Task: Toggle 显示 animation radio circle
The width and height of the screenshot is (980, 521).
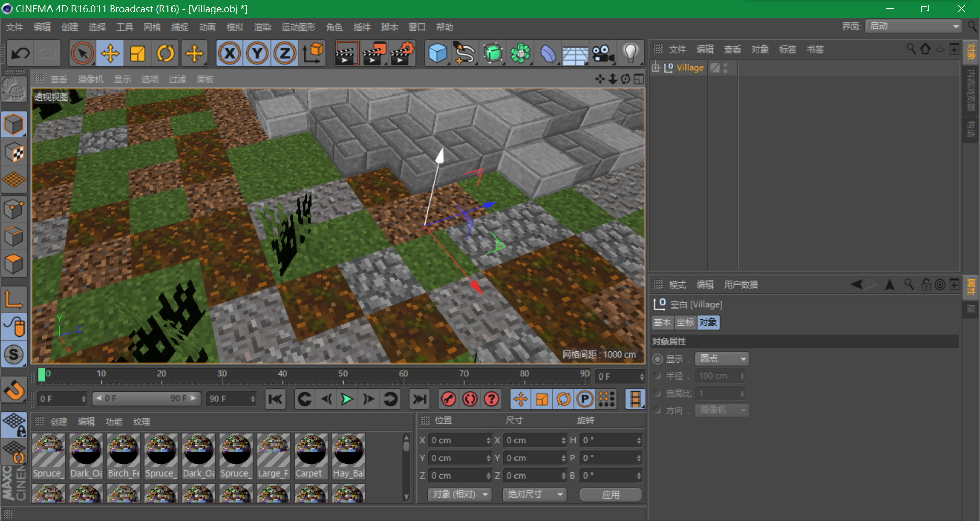Action: click(x=658, y=359)
